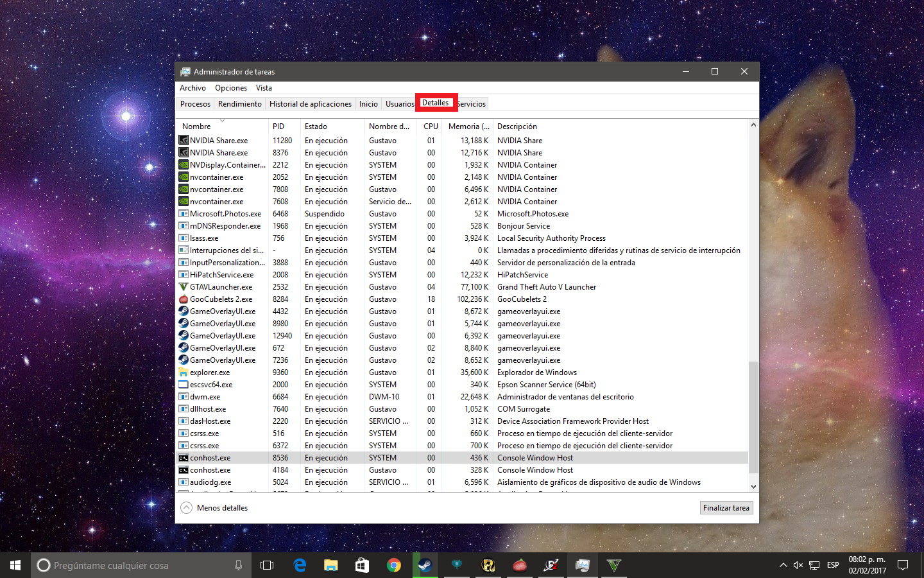Open the Historial de aplicaciones tab

click(311, 104)
